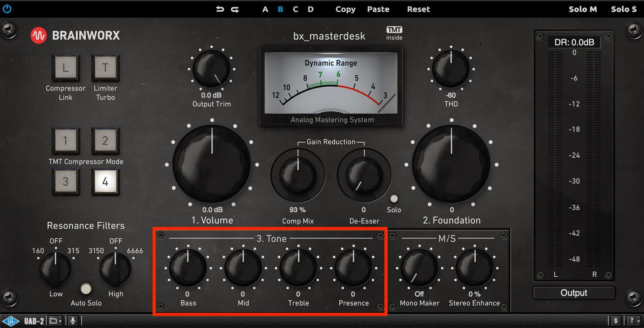Click the large Foundation knob
This screenshot has width=644, height=328.
(x=451, y=164)
